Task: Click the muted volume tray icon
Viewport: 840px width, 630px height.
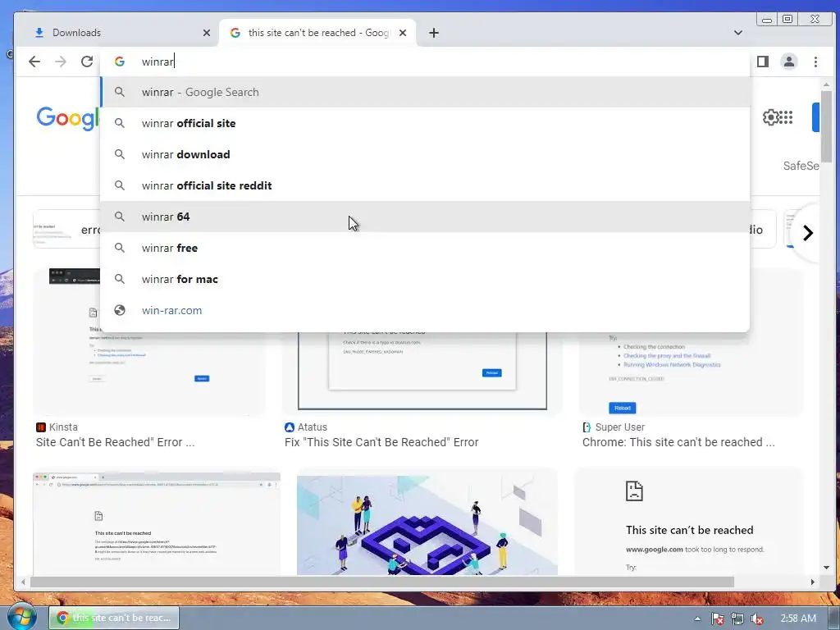Action: point(757,619)
